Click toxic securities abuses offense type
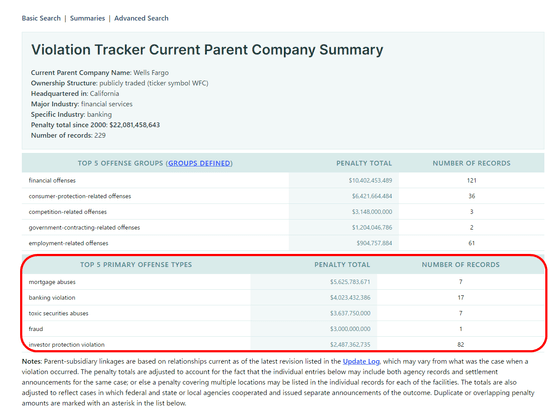 click(58, 313)
